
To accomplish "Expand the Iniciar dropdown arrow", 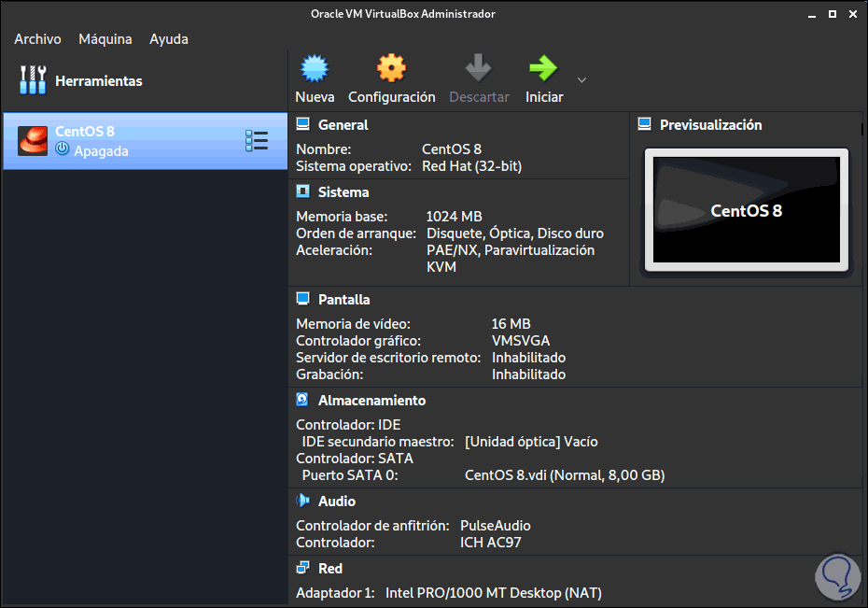I will click(x=581, y=79).
